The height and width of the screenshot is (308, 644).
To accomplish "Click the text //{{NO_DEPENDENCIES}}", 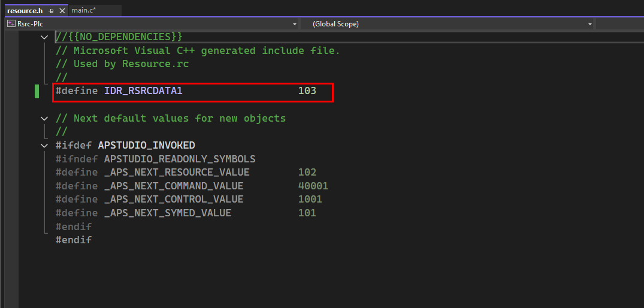I will [119, 37].
